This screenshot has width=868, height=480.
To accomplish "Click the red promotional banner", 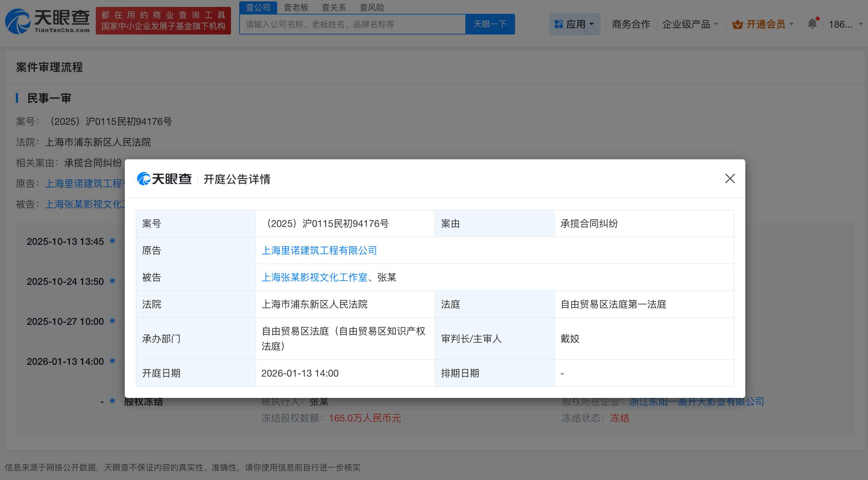I will 164,21.
